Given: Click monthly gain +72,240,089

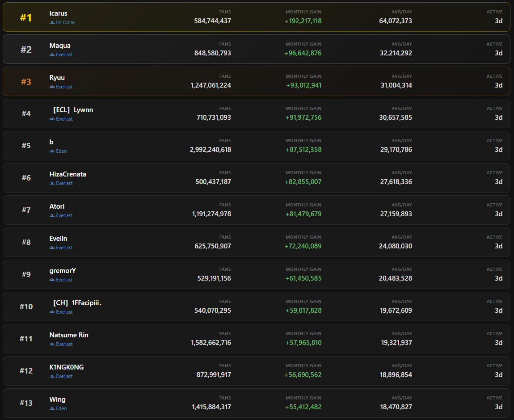Looking at the screenshot, I should [x=303, y=246].
